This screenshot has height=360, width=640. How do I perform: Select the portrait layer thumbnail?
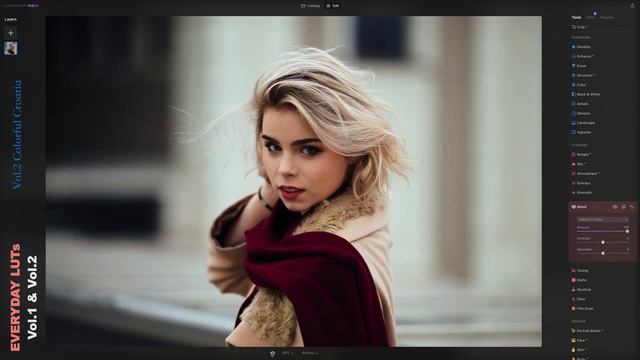pos(11,48)
